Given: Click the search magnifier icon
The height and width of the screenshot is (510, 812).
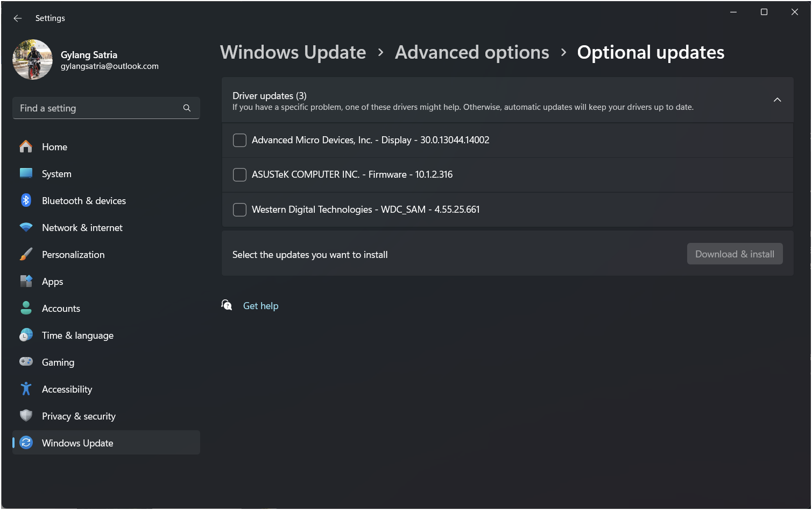Looking at the screenshot, I should [x=187, y=108].
